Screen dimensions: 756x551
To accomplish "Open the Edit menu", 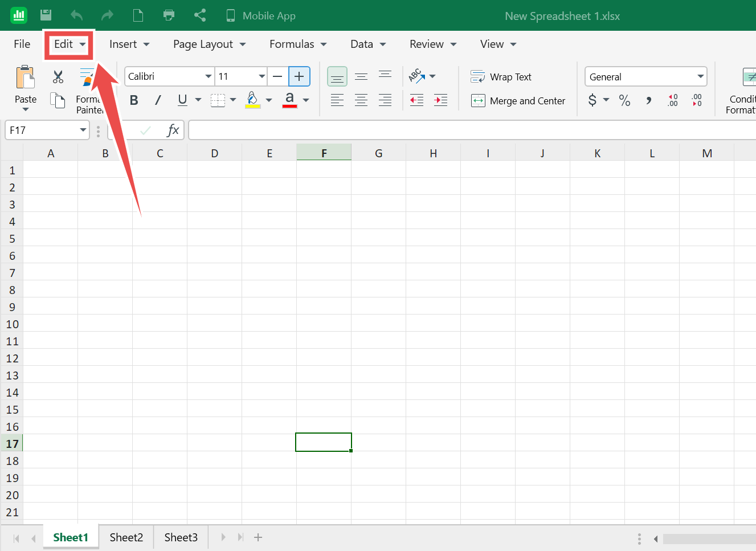I will click(70, 44).
